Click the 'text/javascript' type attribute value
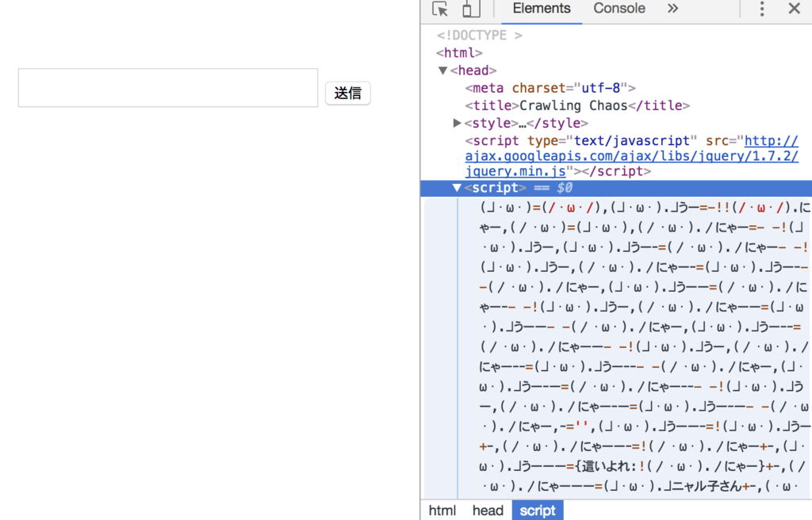 632,141
